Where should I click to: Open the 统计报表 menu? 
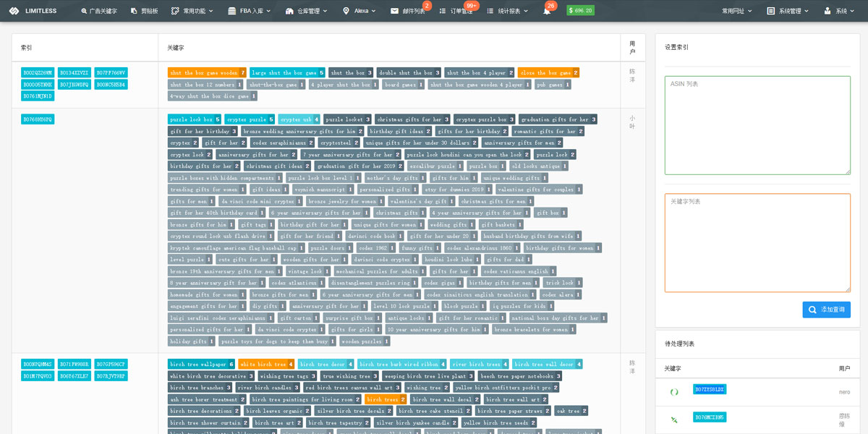point(508,11)
